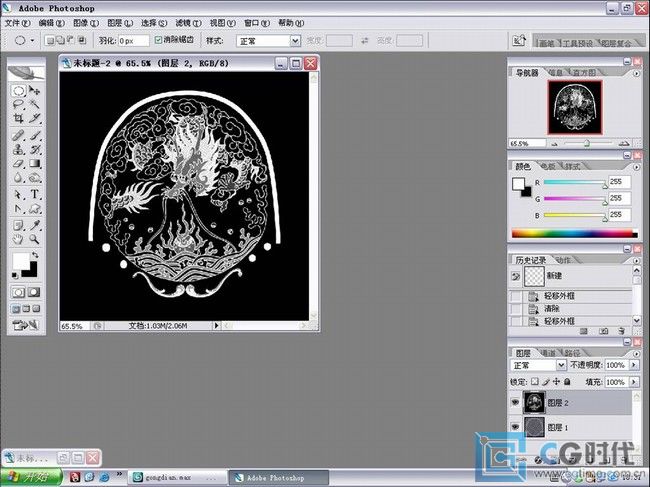Hide layer 图层 2 using eye icon

tap(515, 402)
